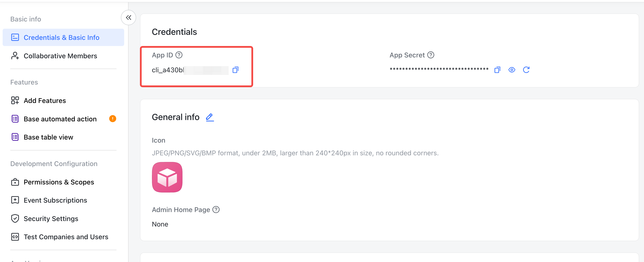Open Event Subscriptions settings

click(55, 200)
